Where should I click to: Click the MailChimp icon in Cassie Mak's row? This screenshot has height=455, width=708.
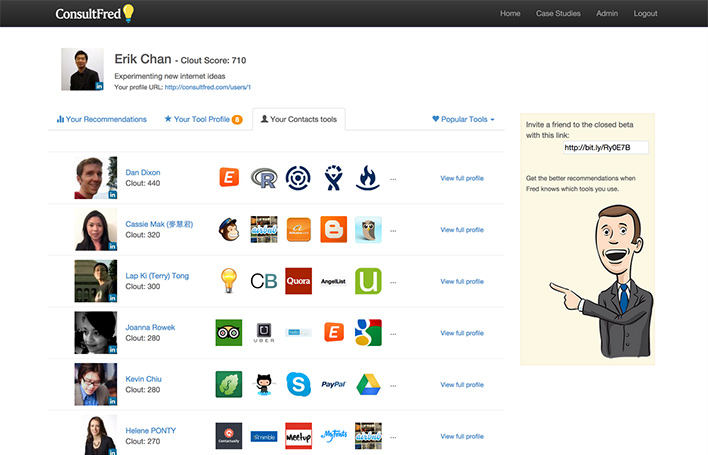[229, 229]
